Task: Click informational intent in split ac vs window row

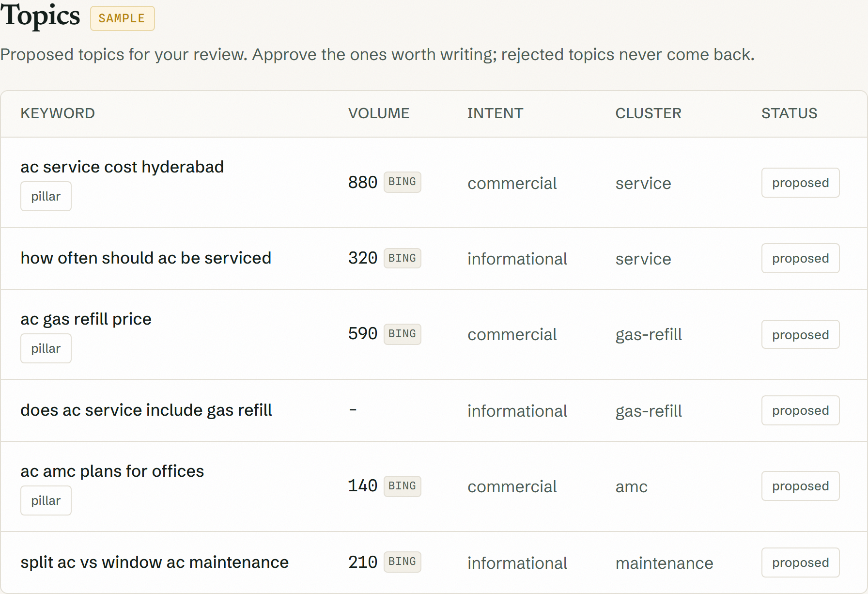Action: tap(517, 563)
